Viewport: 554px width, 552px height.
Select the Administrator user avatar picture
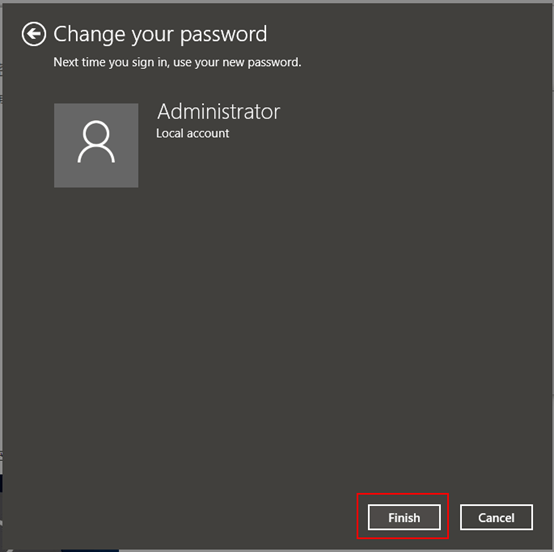[x=96, y=145]
